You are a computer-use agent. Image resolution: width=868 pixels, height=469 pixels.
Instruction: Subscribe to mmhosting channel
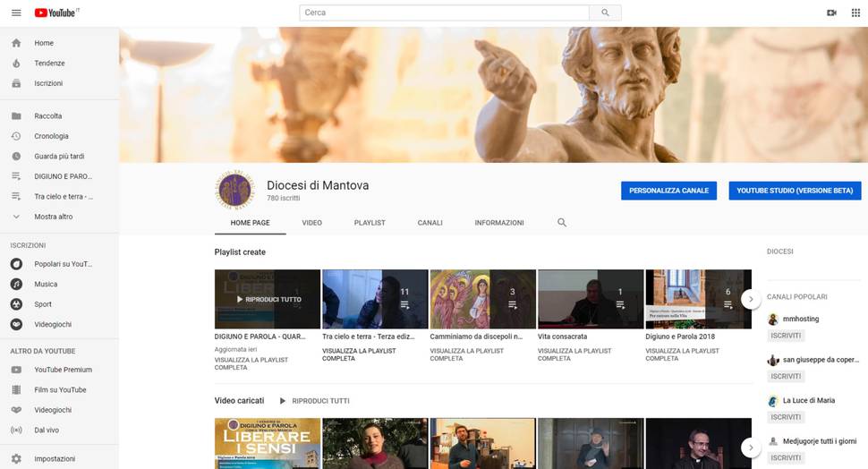786,336
